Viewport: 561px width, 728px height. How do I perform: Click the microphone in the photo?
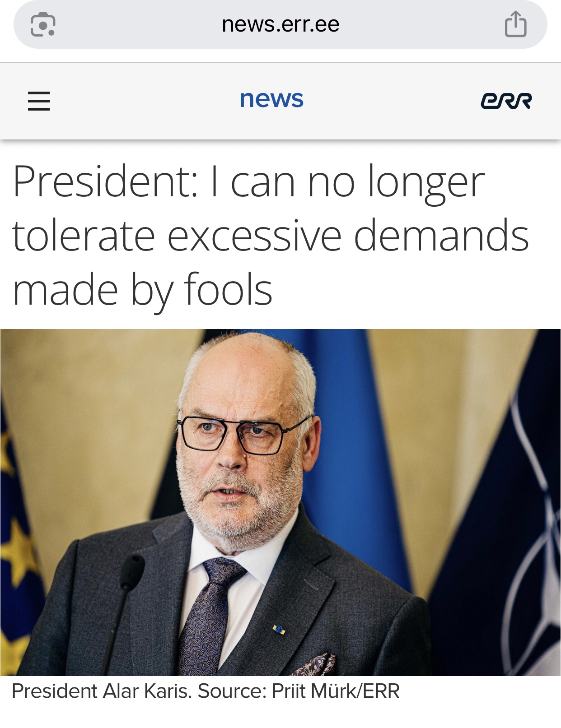coord(123,614)
